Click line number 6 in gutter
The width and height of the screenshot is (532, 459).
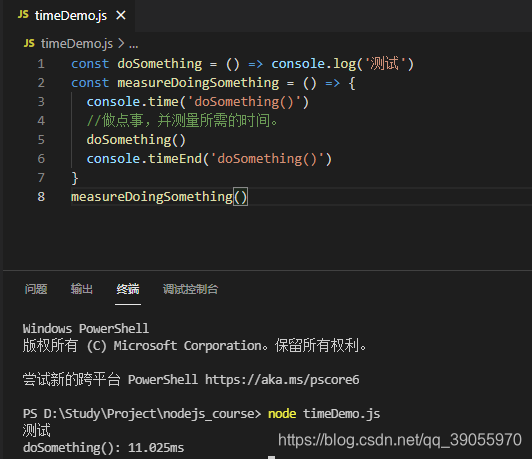41,159
